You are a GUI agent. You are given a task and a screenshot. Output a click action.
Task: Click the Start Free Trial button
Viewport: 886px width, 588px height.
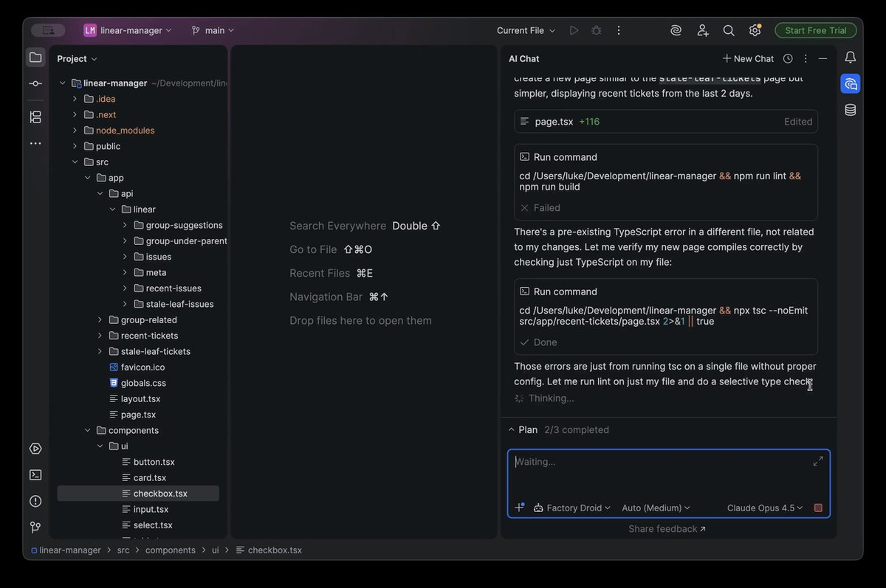click(x=815, y=30)
